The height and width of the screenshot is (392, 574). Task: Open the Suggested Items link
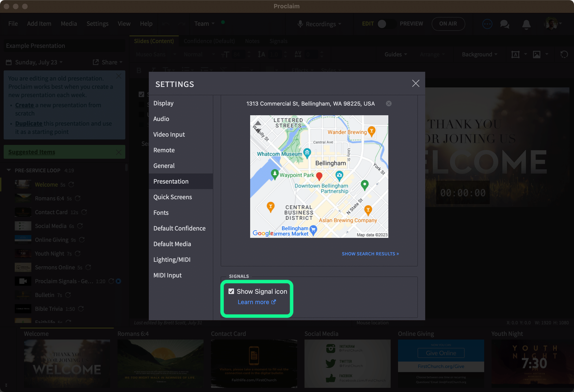32,152
